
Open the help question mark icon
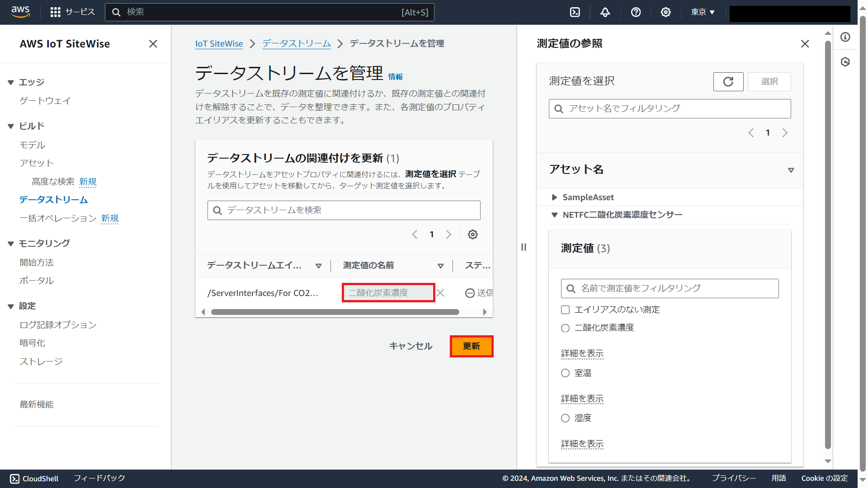coord(636,12)
